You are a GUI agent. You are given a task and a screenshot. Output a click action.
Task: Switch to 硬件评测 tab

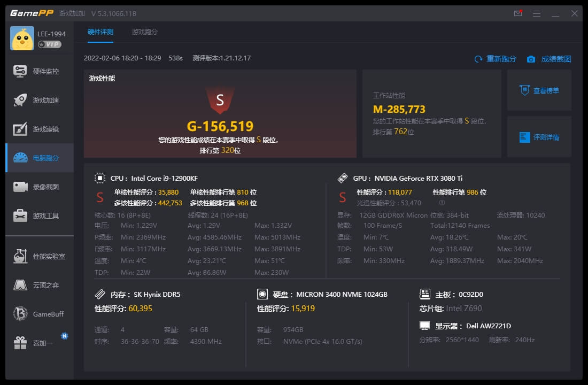coord(100,32)
